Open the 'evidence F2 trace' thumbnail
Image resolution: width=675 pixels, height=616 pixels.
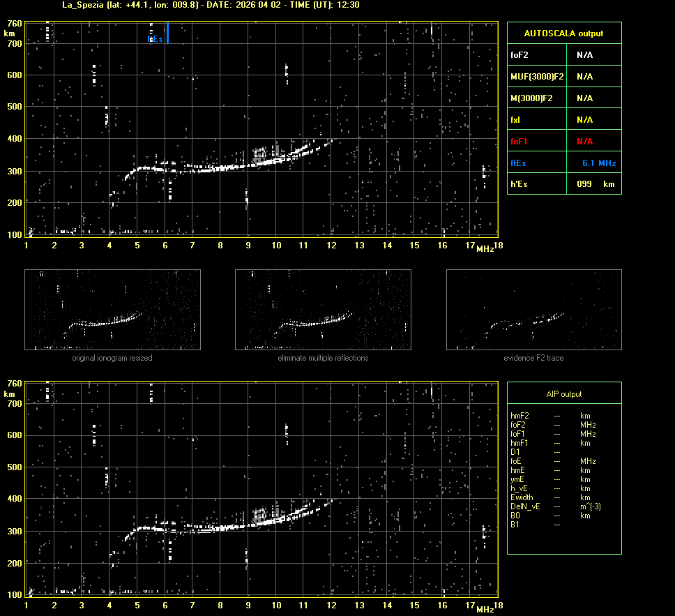[x=533, y=310]
